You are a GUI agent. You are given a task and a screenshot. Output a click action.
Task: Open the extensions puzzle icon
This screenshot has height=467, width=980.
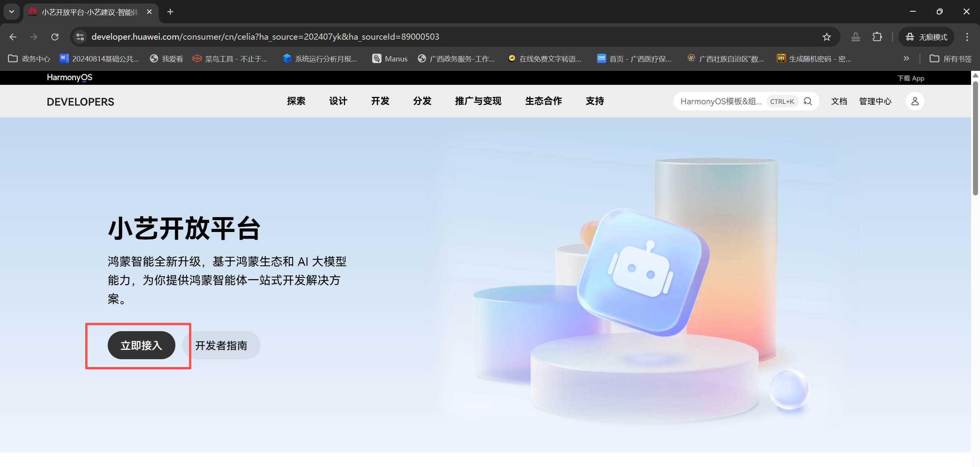(x=877, y=37)
